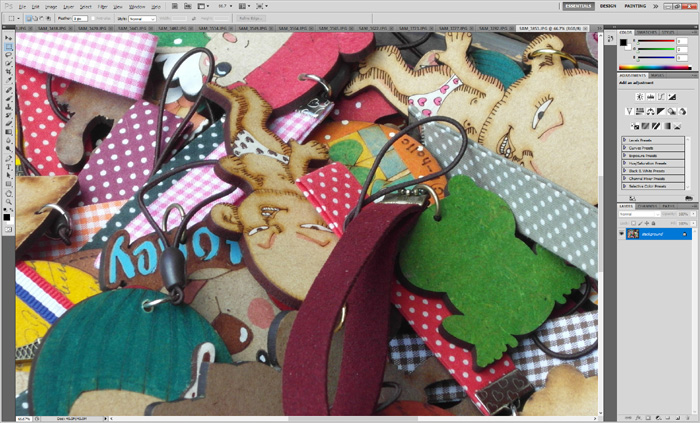Viewport: 700px width, 423px height.
Task: Switch to the Design workspace
Action: tap(608, 6)
